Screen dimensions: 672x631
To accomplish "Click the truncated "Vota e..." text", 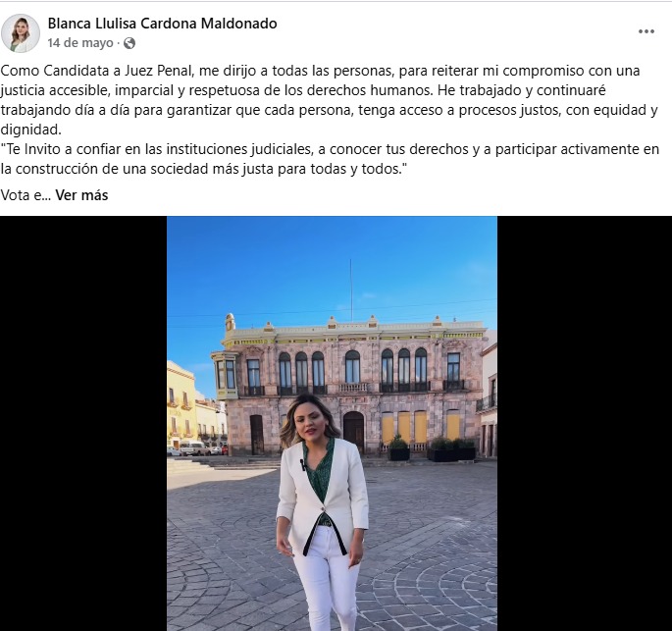I will (x=26, y=195).
